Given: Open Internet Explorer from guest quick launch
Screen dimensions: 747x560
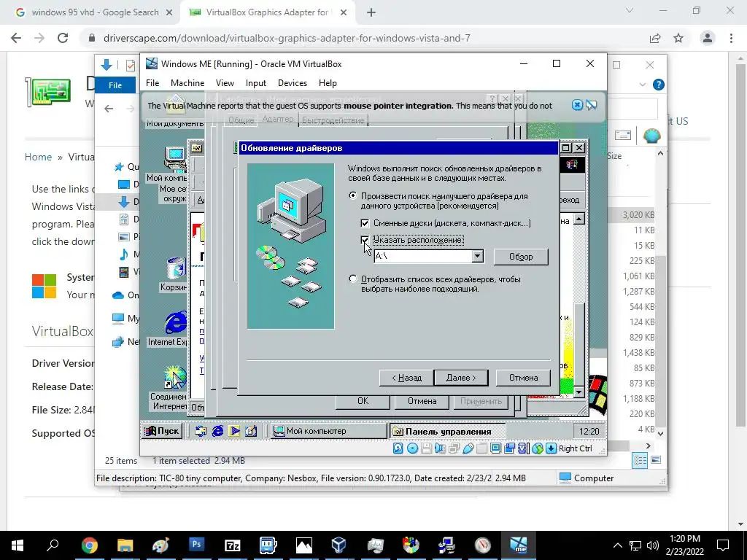Looking at the screenshot, I should tap(217, 431).
